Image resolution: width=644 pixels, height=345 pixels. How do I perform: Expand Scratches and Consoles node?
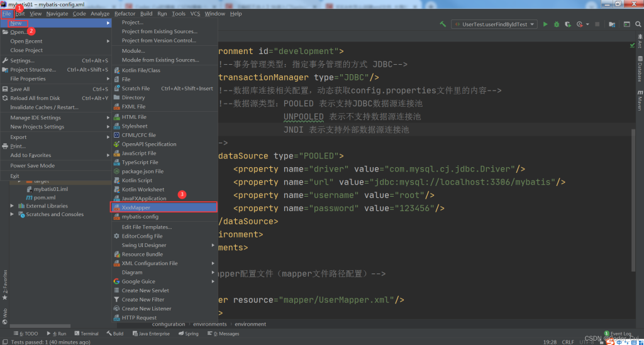[x=12, y=214]
